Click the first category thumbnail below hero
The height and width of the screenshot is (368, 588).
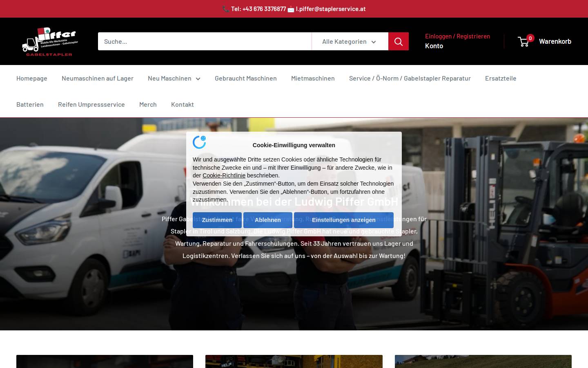(105, 361)
